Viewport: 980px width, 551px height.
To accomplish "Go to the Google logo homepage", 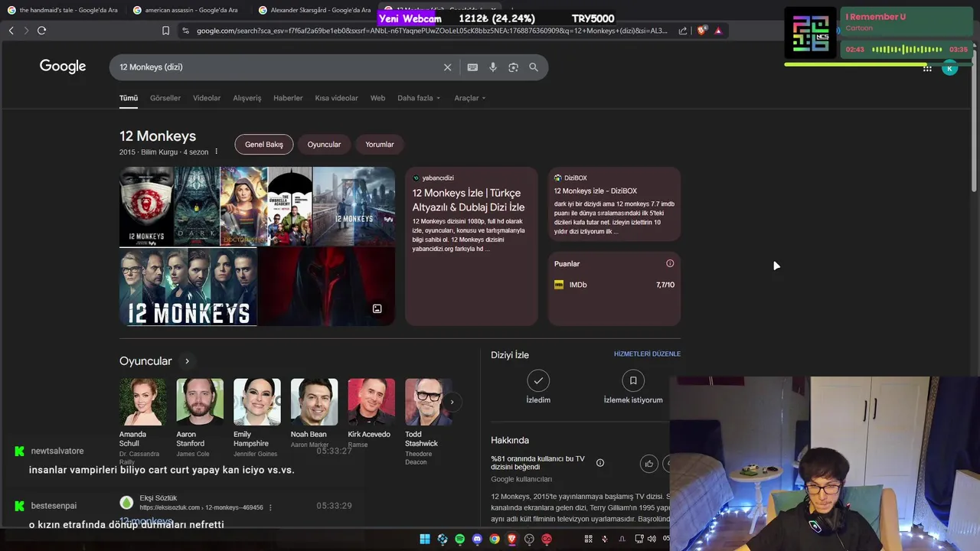I will click(63, 67).
